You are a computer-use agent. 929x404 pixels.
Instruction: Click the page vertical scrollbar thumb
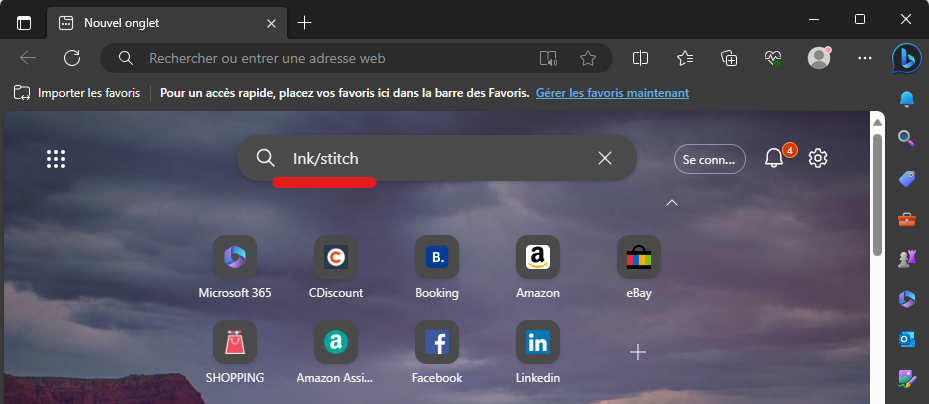[x=877, y=194]
